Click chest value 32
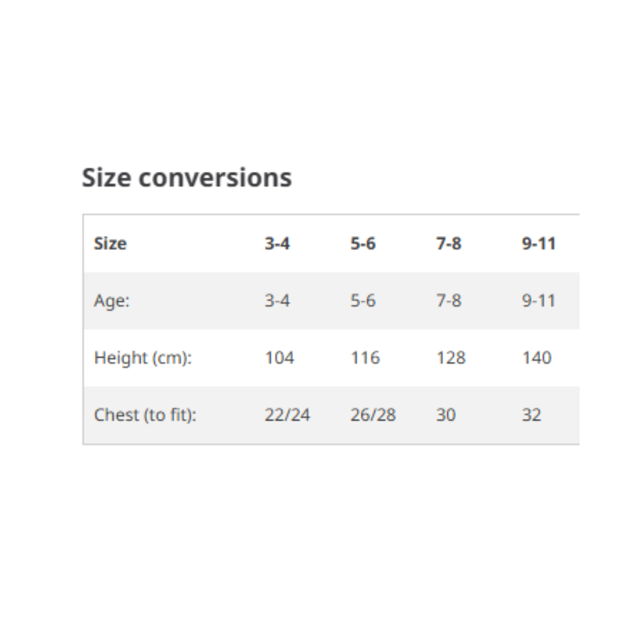 point(531,415)
